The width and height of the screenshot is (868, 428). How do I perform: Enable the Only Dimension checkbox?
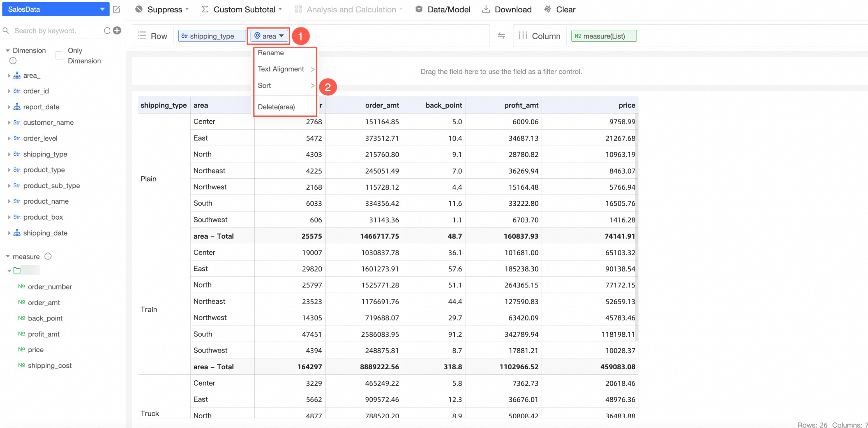click(x=59, y=56)
